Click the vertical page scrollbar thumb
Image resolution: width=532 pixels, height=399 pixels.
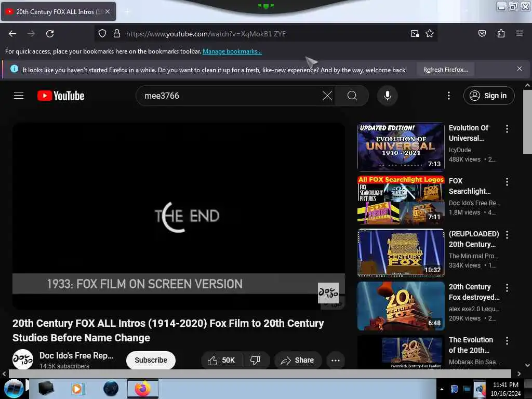pos(527,122)
